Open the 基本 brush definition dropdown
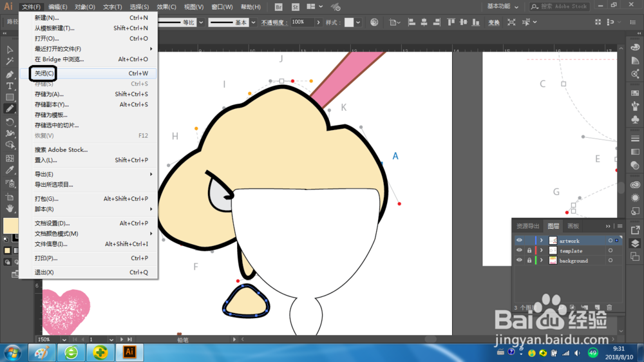 [x=253, y=23]
